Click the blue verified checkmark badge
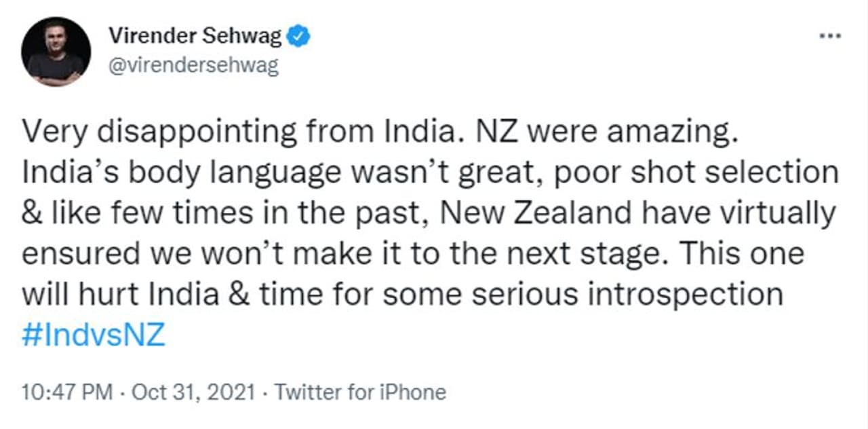This screenshot has width=868, height=429. 299,37
